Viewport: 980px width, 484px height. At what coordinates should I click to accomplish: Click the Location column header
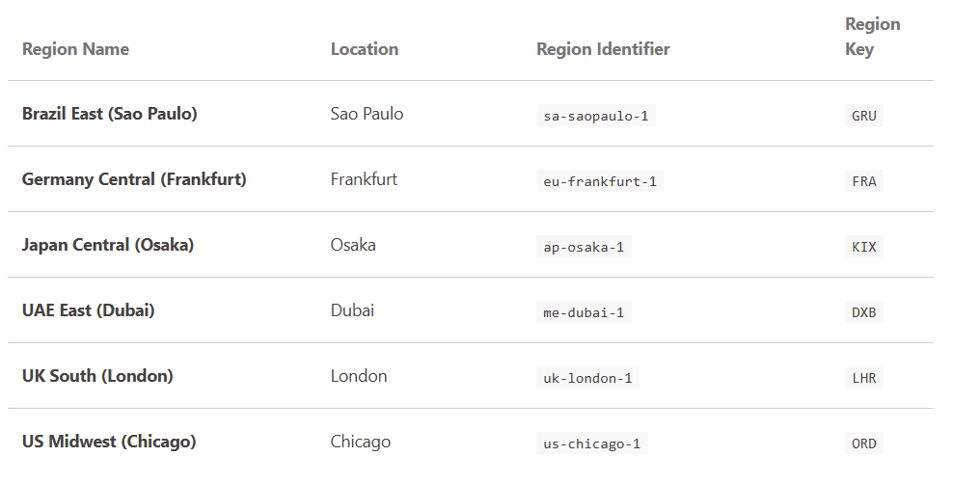click(364, 49)
